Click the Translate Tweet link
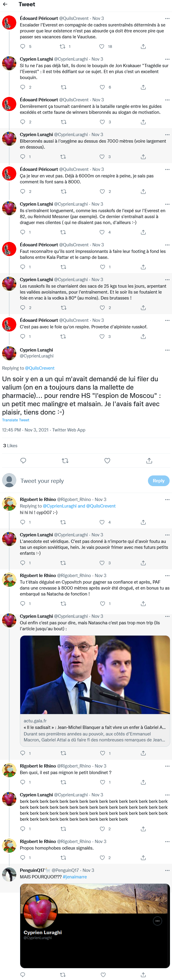 (x=16, y=420)
